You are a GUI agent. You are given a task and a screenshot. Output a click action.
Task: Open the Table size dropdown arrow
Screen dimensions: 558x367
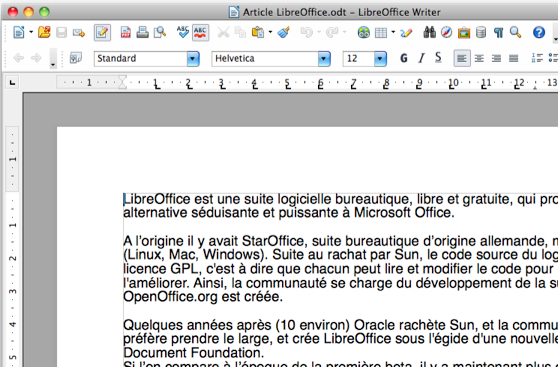[393, 33]
